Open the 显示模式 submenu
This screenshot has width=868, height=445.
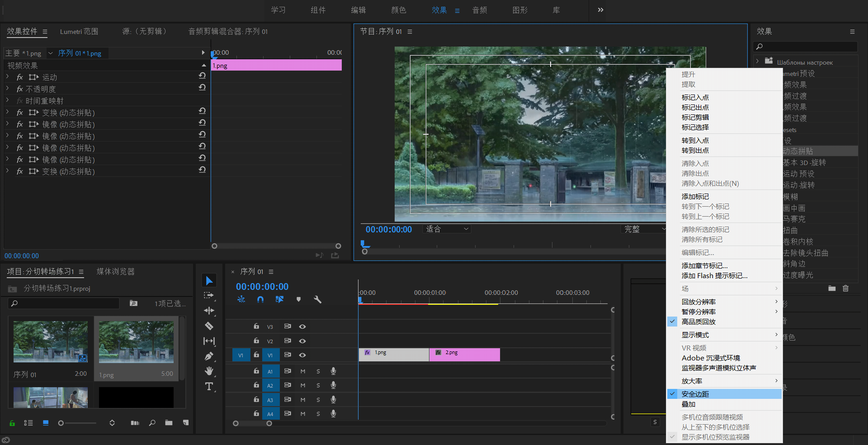[x=724, y=335]
